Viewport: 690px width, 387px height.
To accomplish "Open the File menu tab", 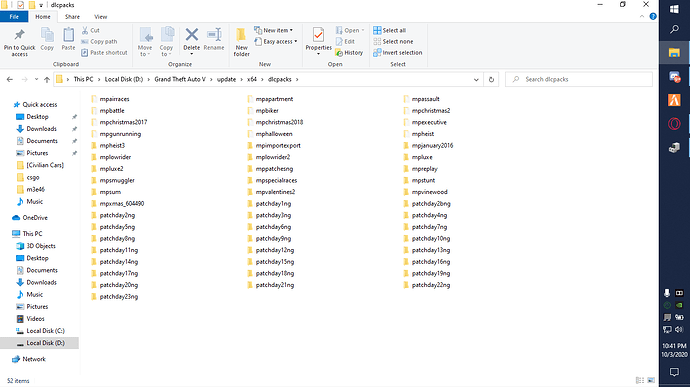I will pyautogui.click(x=14, y=17).
